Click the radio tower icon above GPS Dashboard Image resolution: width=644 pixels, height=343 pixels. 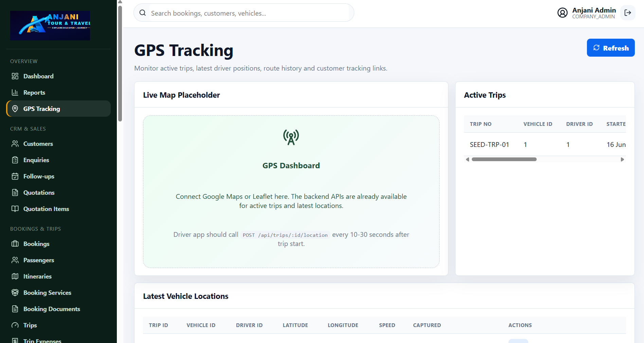(x=291, y=137)
